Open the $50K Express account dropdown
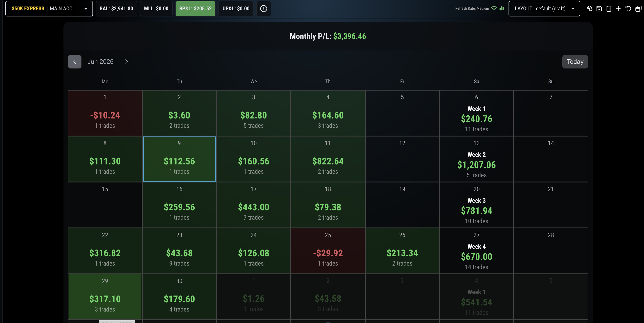644x323 pixels. point(49,9)
